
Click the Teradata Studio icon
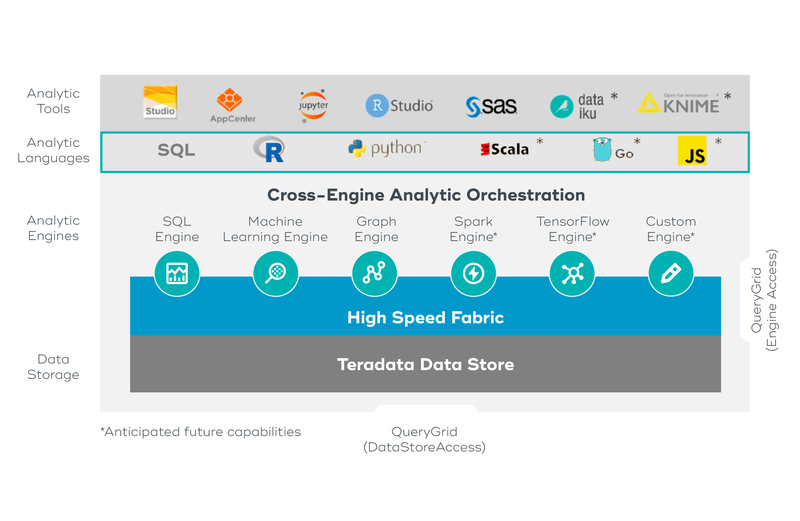click(160, 102)
